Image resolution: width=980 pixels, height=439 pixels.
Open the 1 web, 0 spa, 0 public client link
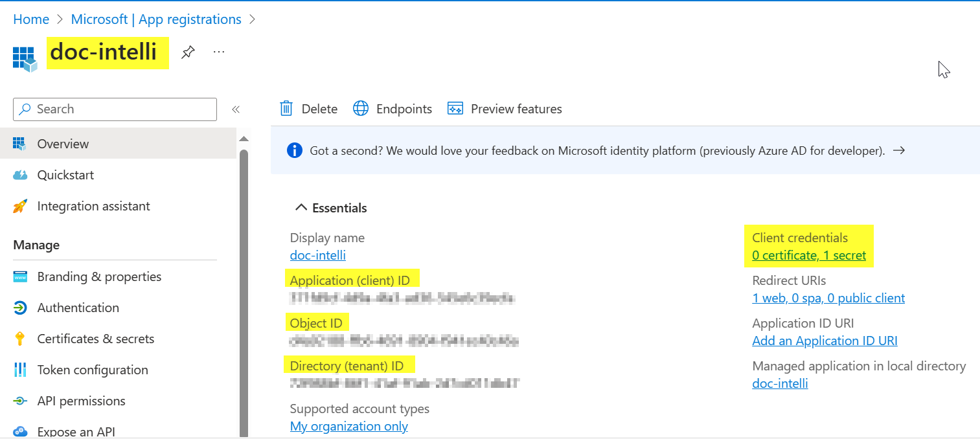click(x=828, y=298)
